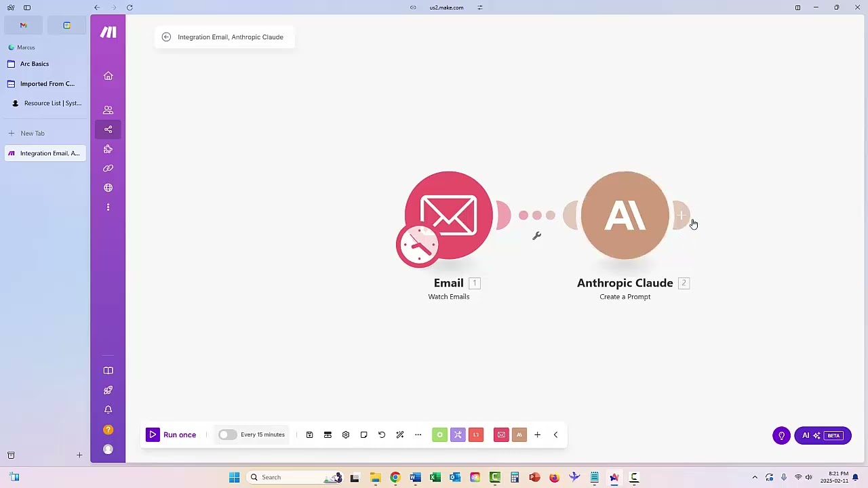Click taskbar Search box
Screen dimensions: 868x488
point(295,477)
